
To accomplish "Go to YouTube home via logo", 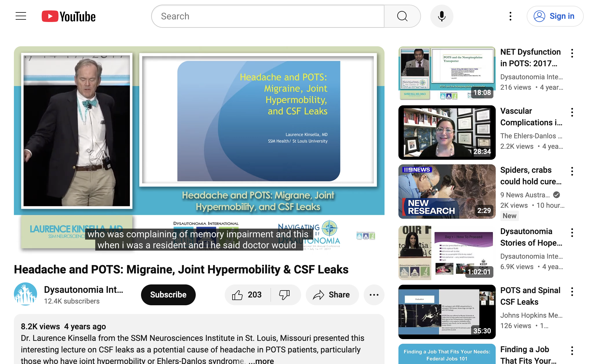I will (x=69, y=16).
